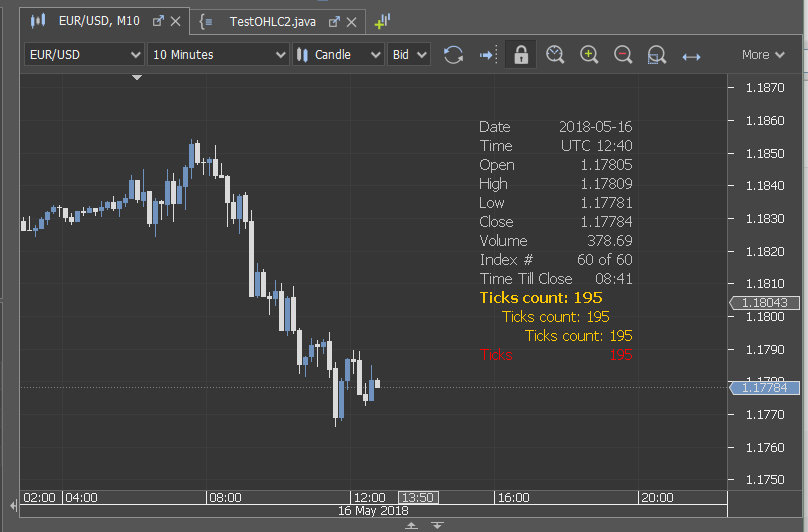
Task: Open the 10 Minutes period dropdown
Action: (x=218, y=55)
